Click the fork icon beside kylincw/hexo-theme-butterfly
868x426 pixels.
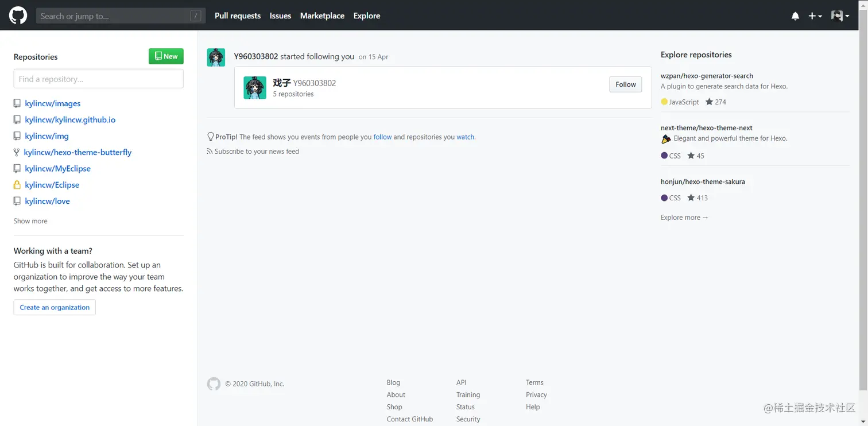click(17, 153)
